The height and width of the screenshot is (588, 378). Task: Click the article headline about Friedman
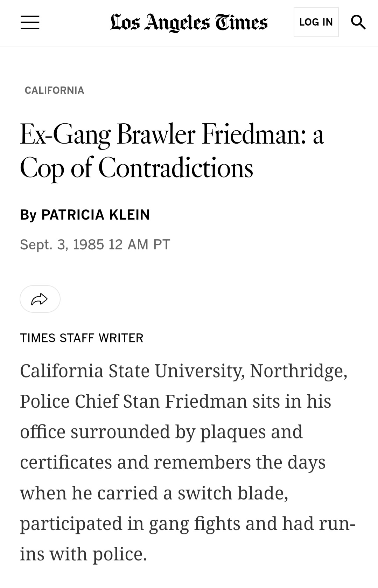coord(172,151)
